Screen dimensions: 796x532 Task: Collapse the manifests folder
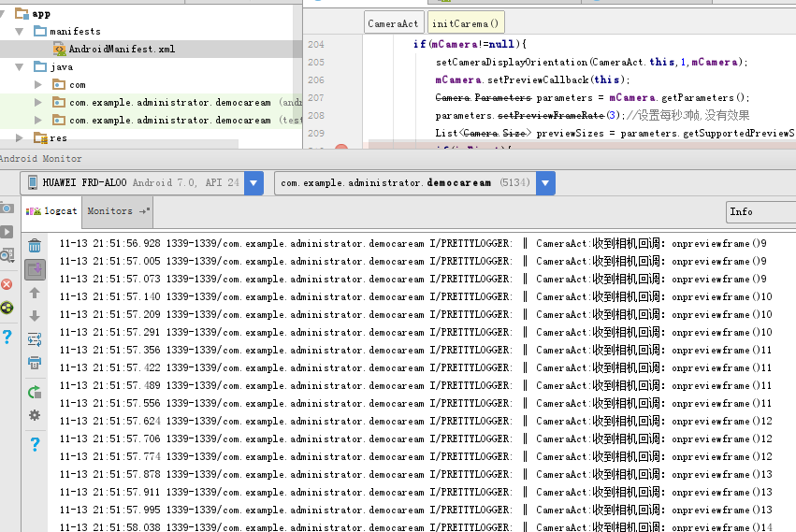tap(20, 32)
